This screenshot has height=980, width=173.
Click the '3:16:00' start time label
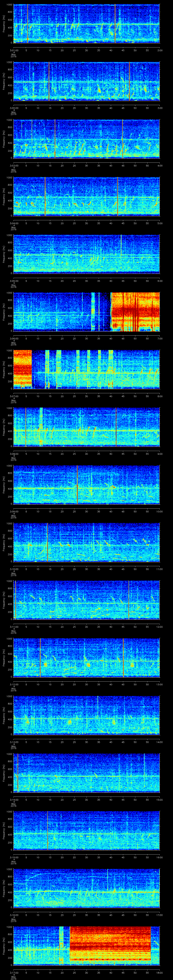point(14,915)
